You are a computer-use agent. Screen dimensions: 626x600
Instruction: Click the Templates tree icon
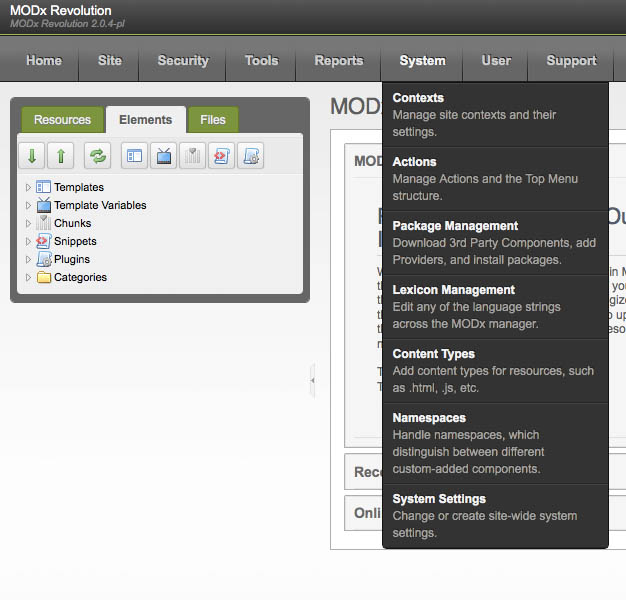[44, 187]
